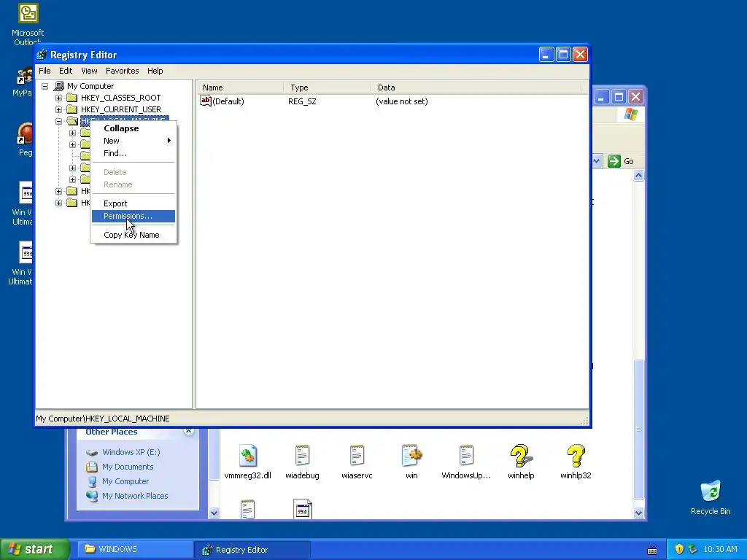
Task: Click the Start button
Action: (x=34, y=550)
